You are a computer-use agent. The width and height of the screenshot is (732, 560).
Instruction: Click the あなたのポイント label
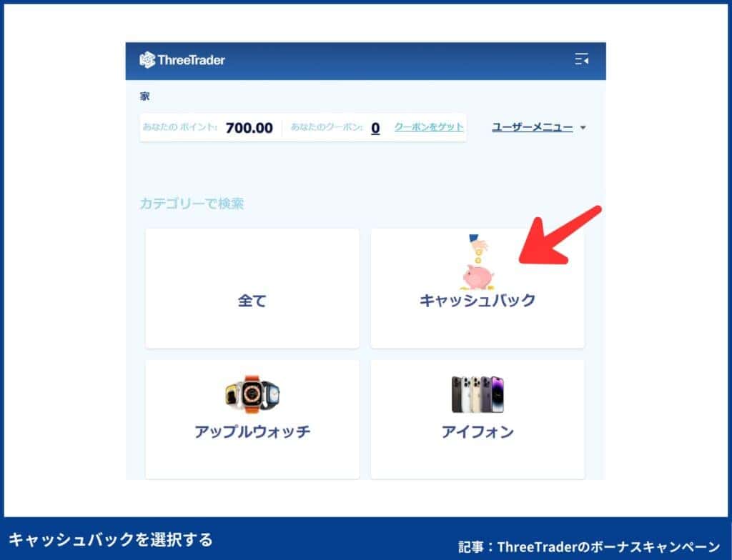pos(179,127)
